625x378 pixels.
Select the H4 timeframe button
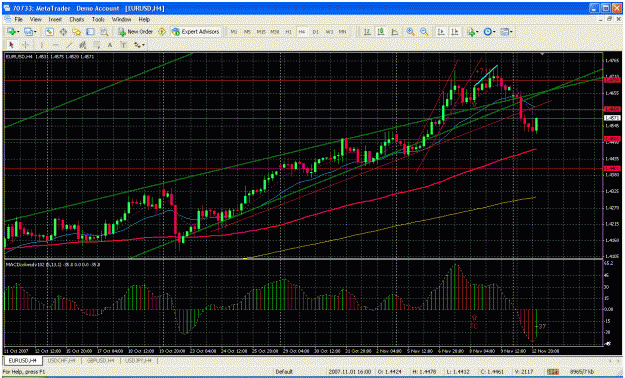[302, 32]
